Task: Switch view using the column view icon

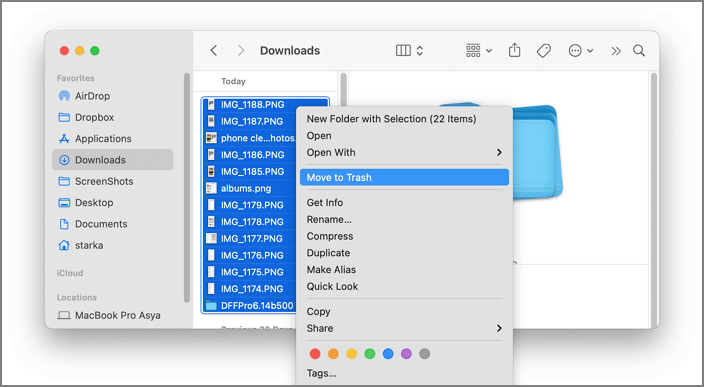Action: [403, 50]
